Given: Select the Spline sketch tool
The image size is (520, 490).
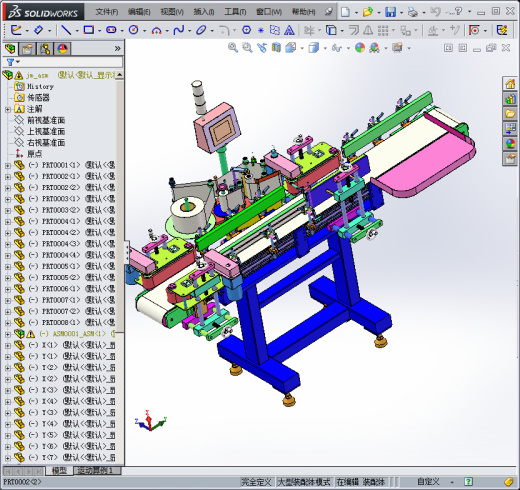Looking at the screenshot, I should point(179,30).
